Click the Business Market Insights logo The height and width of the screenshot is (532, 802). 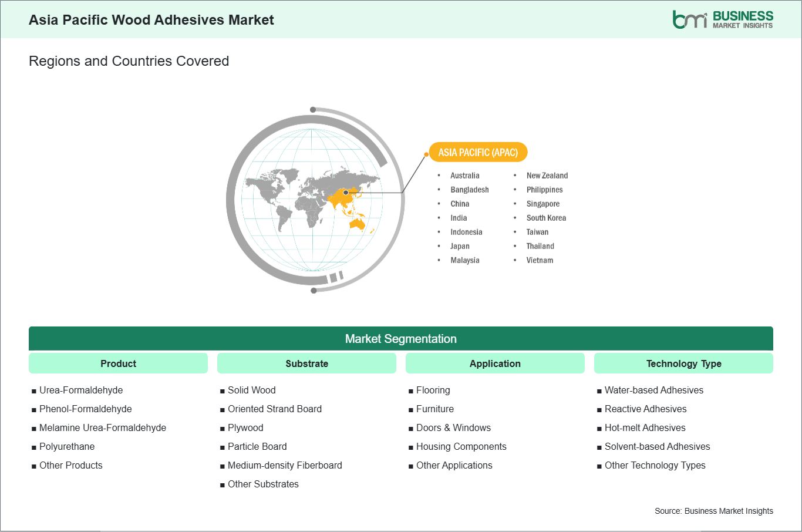click(x=723, y=19)
